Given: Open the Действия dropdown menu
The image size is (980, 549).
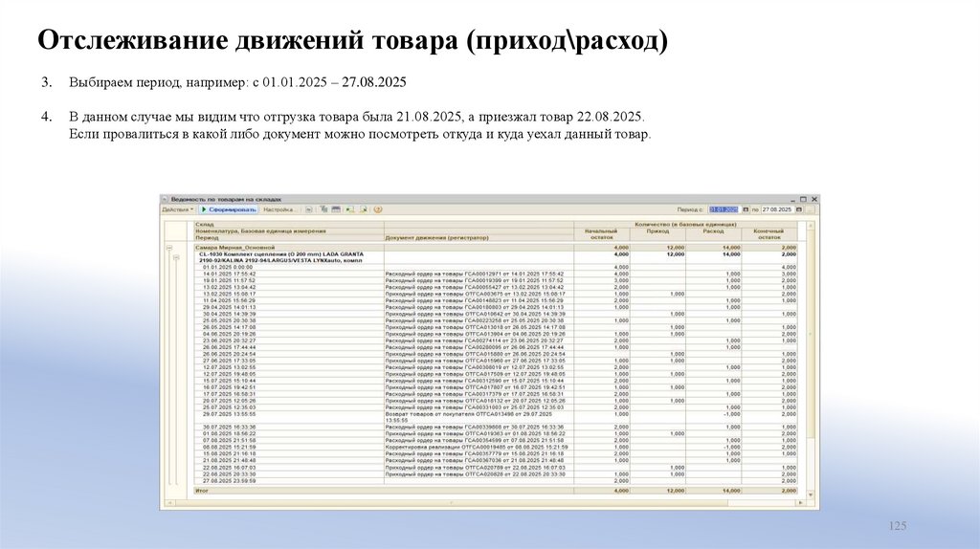Looking at the screenshot, I should (177, 209).
